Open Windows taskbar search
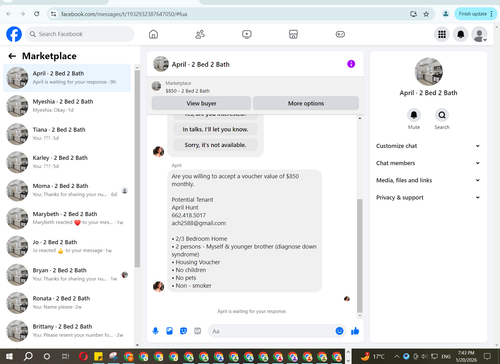 point(28,356)
